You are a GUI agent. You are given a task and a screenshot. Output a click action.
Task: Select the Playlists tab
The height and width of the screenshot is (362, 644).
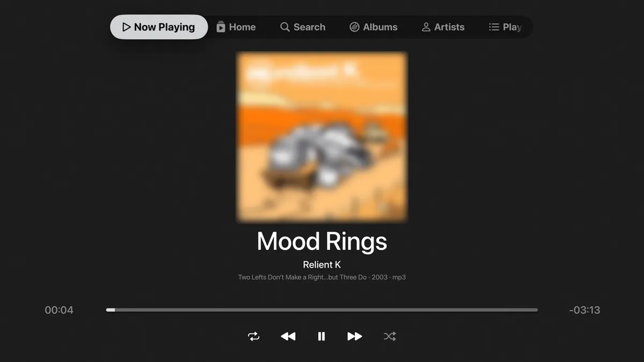506,27
